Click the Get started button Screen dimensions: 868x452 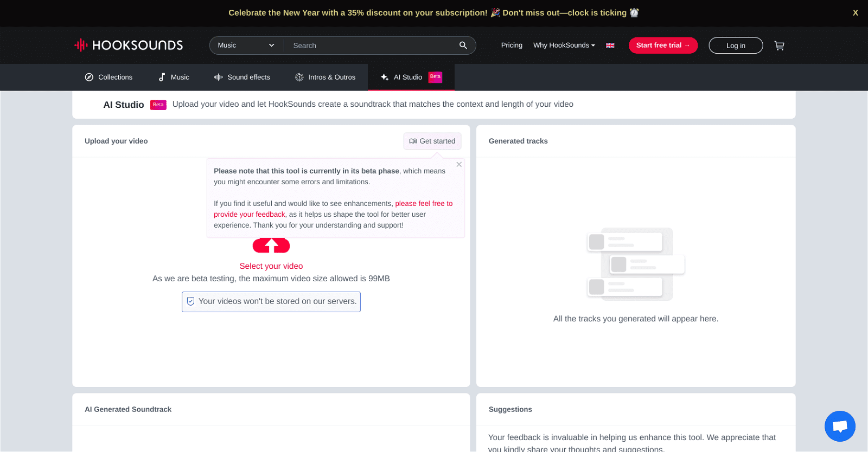tap(432, 141)
